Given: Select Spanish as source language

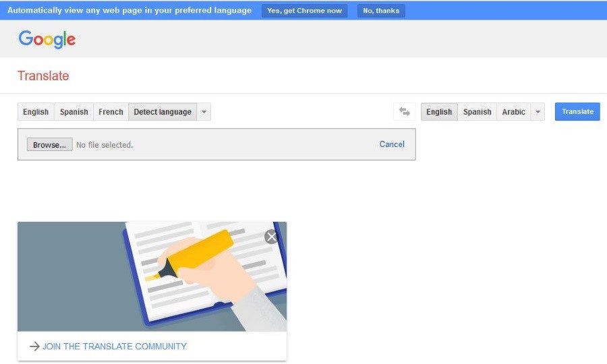Looking at the screenshot, I should pyautogui.click(x=74, y=112).
